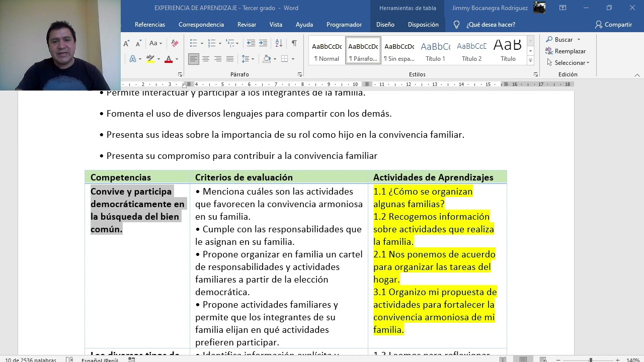Screen dimensions: 644x362
Task: Switch to the Revisar tab
Action: (x=247, y=24)
